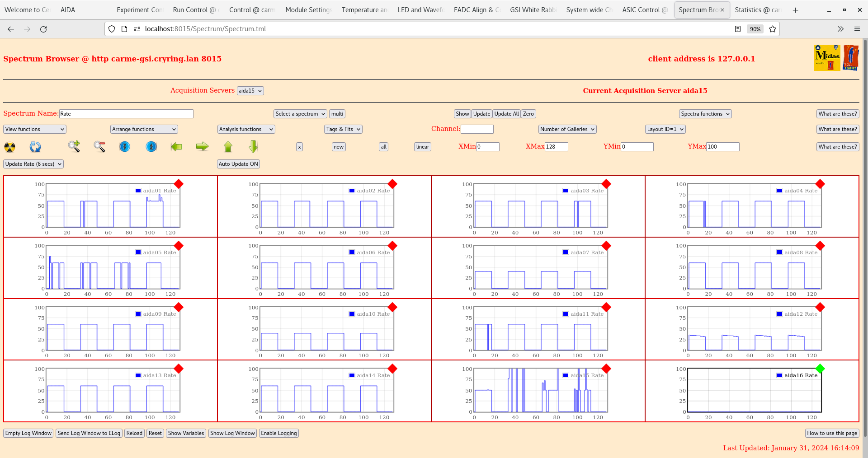This screenshot has height=458, width=868.
Task: Click the red diamond on aida01 plot
Action: [x=179, y=184]
